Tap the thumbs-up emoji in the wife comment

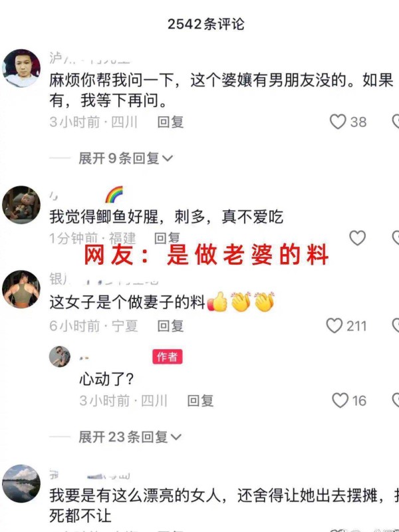pyautogui.click(x=217, y=301)
